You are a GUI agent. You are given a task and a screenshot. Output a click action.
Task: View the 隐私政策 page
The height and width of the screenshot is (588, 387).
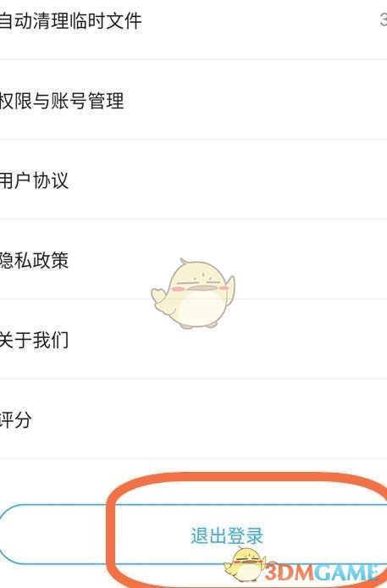click(193, 259)
